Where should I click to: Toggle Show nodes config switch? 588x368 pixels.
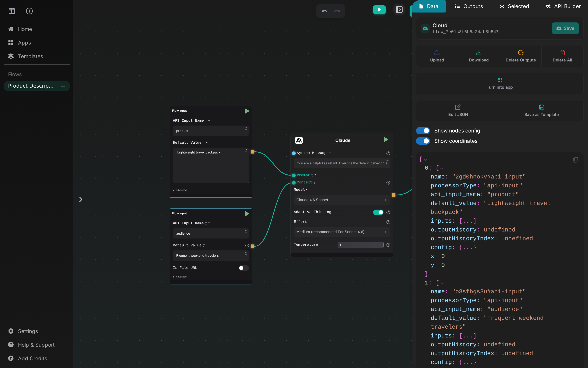(x=423, y=131)
